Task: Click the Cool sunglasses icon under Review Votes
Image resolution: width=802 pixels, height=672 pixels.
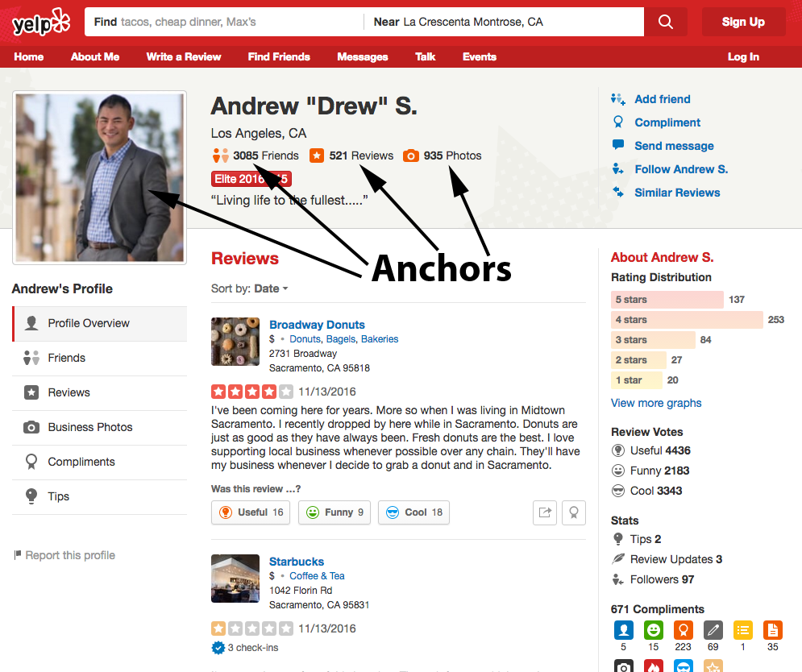Action: click(618, 491)
